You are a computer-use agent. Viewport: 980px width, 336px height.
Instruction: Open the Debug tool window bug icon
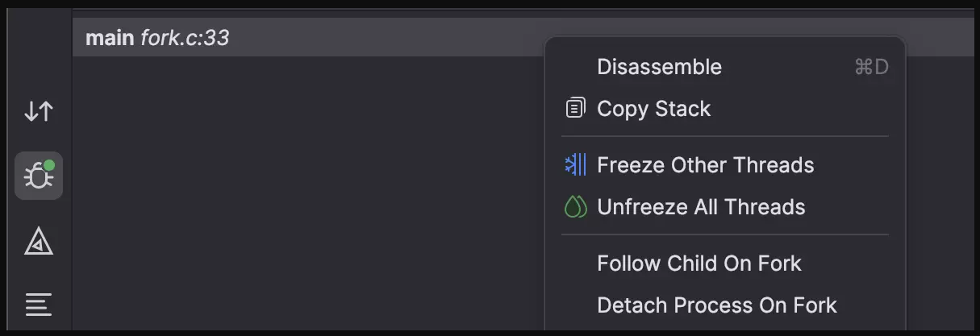(x=39, y=176)
